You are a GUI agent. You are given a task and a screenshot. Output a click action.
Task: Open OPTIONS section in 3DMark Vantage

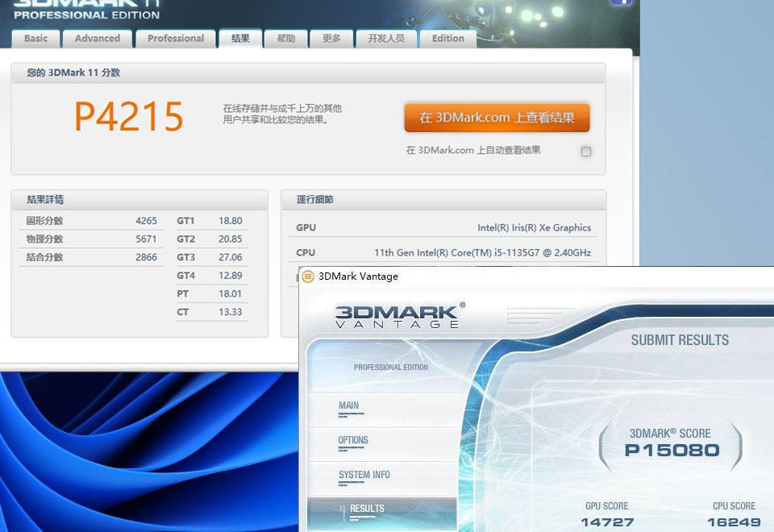point(353,440)
